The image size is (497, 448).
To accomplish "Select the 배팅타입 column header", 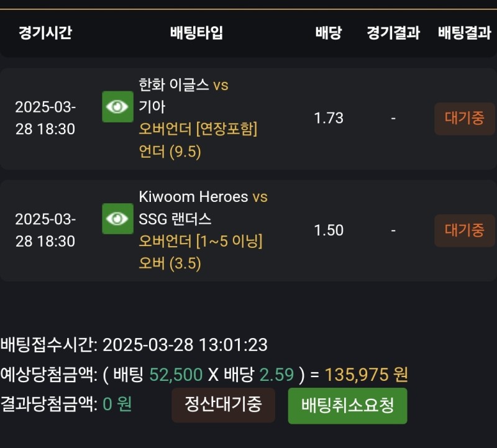I will tap(196, 33).
